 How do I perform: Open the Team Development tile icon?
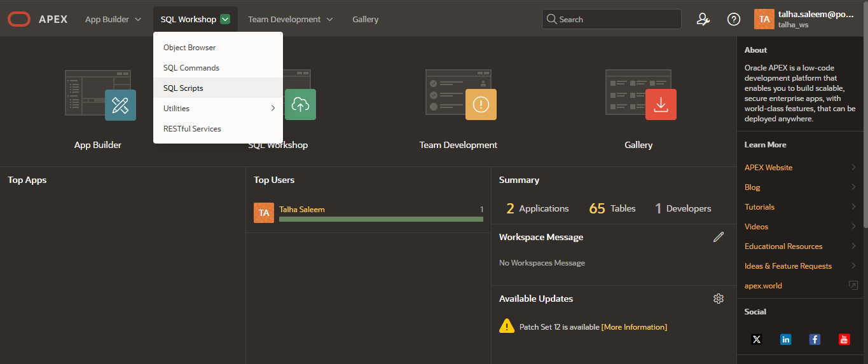tap(461, 95)
